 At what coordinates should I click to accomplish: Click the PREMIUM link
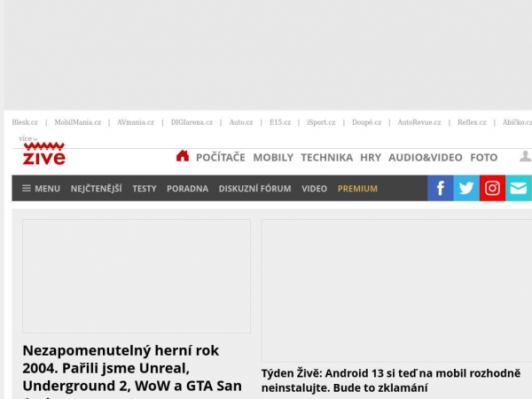click(357, 189)
